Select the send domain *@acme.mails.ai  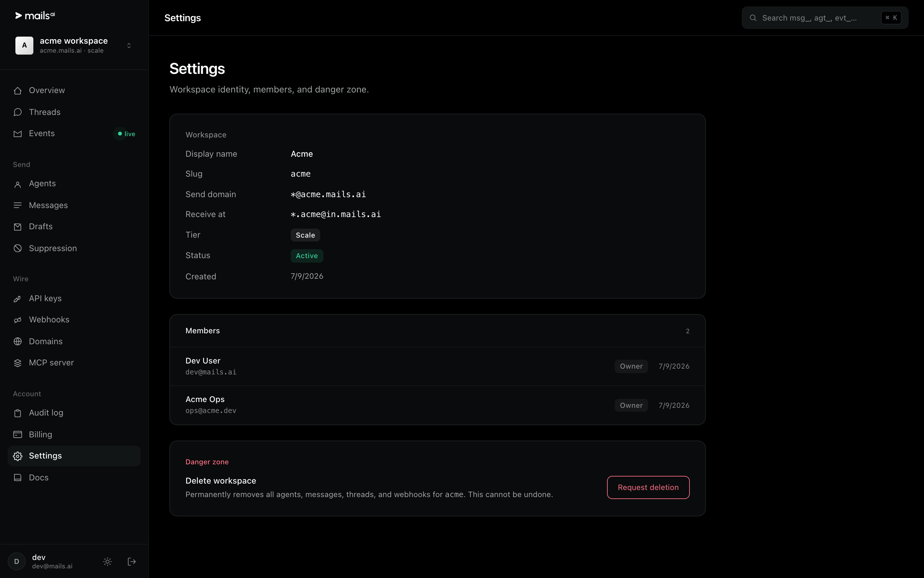pos(328,194)
